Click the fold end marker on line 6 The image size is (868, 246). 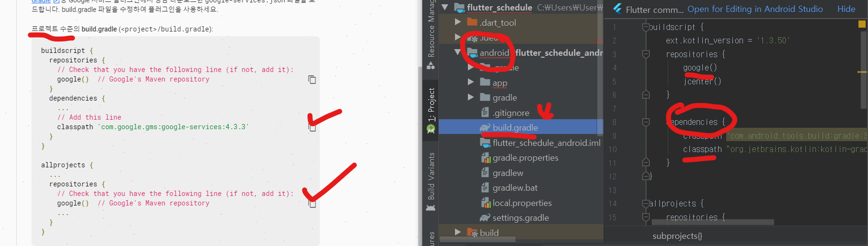646,94
